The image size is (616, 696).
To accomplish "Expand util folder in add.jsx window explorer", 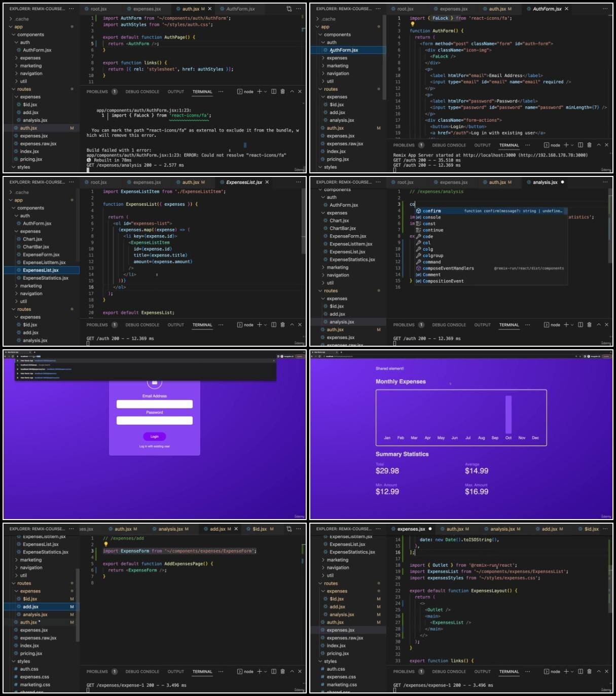I will [x=23, y=575].
